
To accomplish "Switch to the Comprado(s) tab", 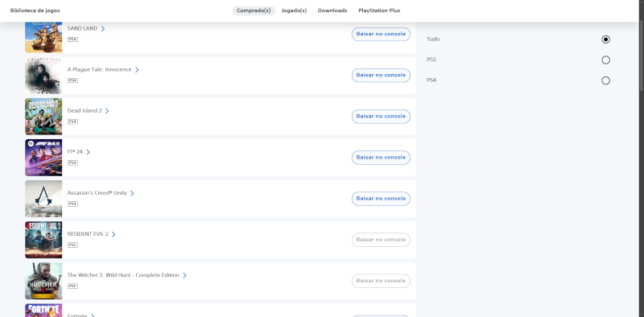I will pyautogui.click(x=254, y=10).
